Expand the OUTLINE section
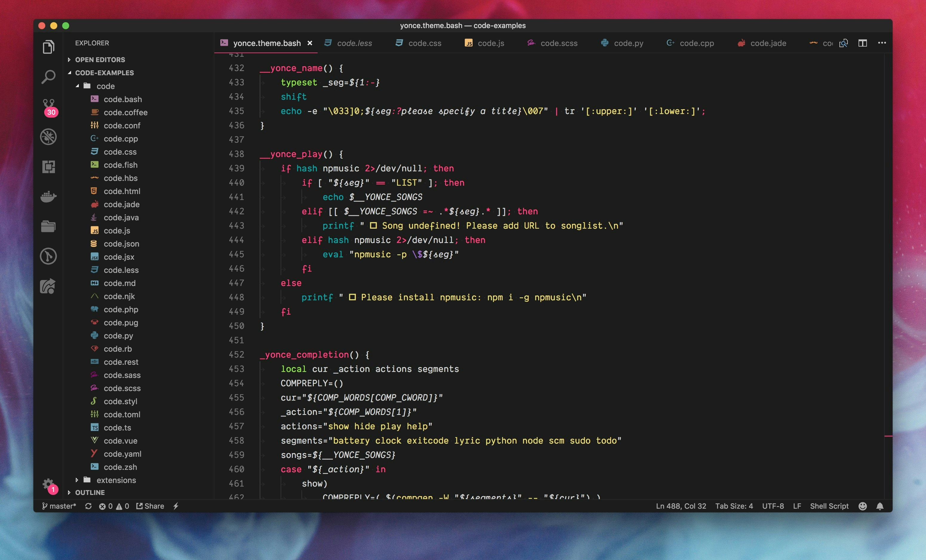The height and width of the screenshot is (560, 926). coord(90,492)
